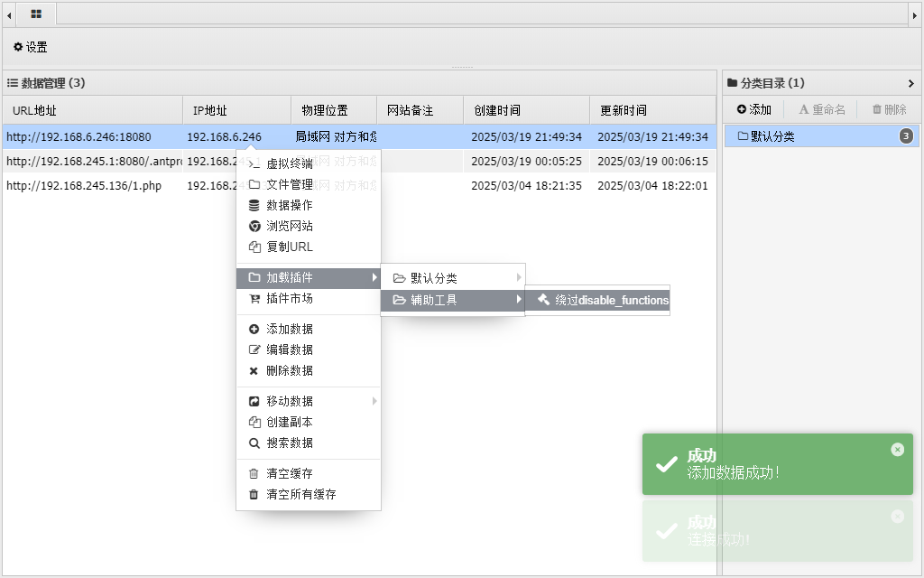Expand the 移动数据 submenu arrow

click(374, 401)
